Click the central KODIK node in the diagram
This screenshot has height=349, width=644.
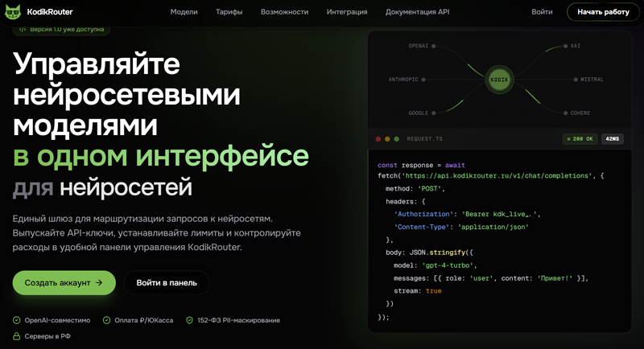499,80
